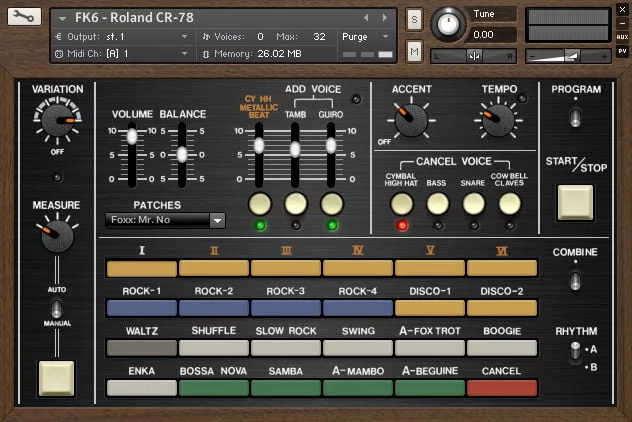Viewport: 632px width, 422px height.
Task: Select the Bossa Nova rhythm pad
Action: (x=214, y=388)
